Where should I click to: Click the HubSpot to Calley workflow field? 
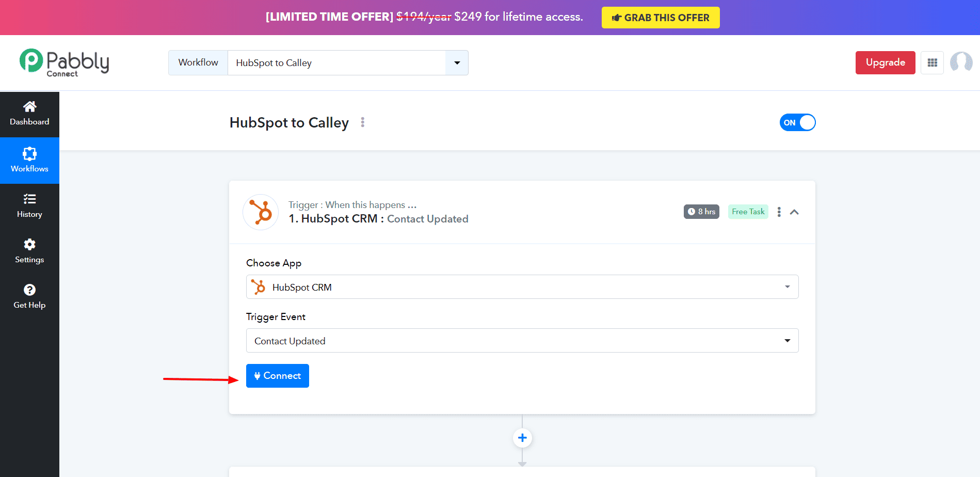coord(336,63)
